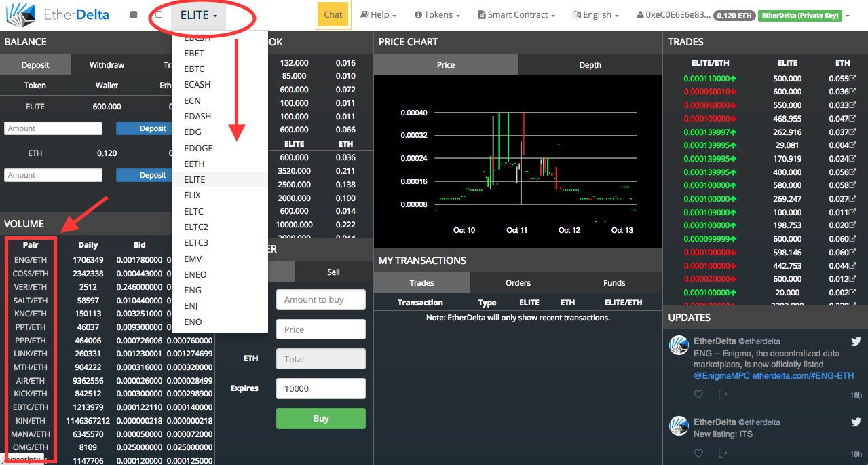
Task: Open the Smart Contract dropdown
Action: [516, 15]
